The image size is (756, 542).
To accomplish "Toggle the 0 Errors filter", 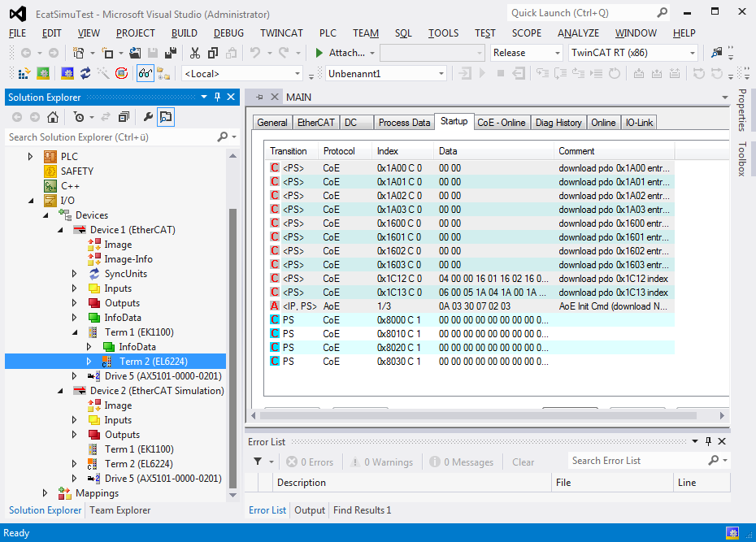I will click(x=310, y=462).
